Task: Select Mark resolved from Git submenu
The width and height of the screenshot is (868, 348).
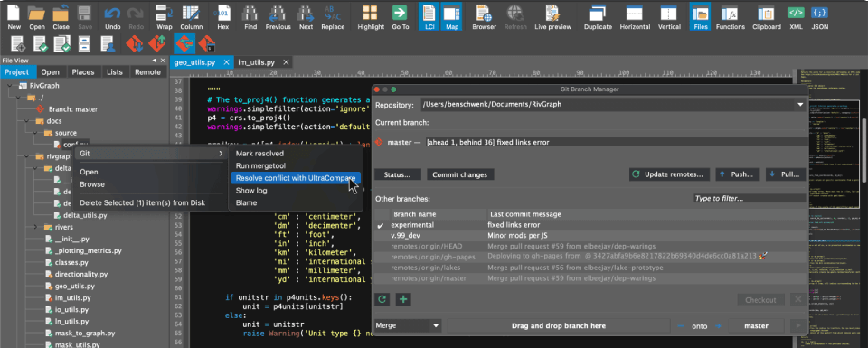Action: [259, 154]
